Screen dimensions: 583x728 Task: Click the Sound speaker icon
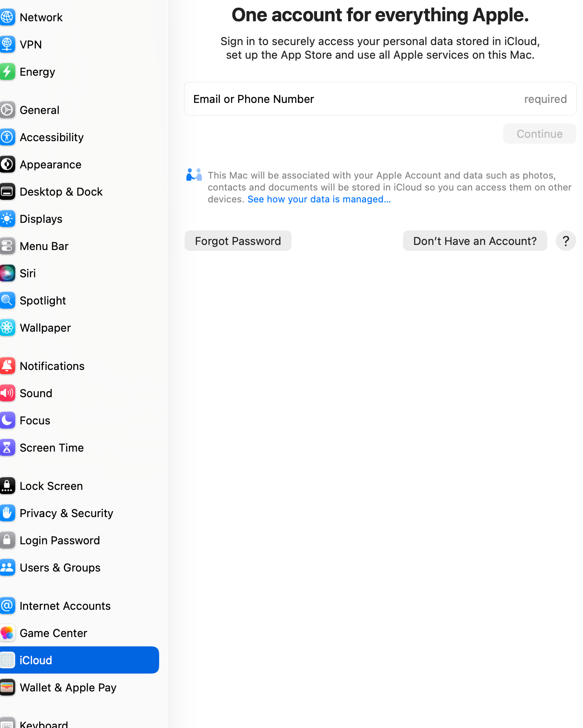click(x=7, y=393)
